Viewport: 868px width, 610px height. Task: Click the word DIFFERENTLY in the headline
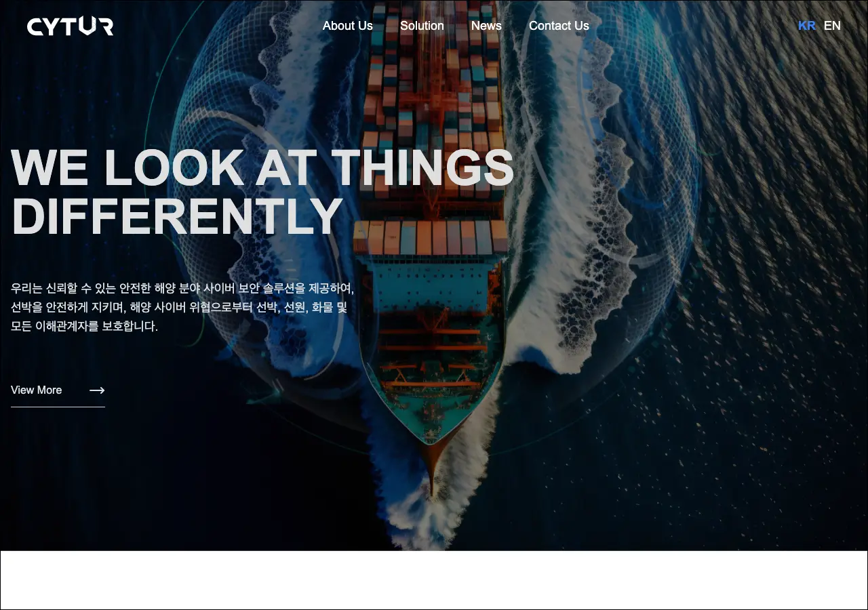coord(177,218)
